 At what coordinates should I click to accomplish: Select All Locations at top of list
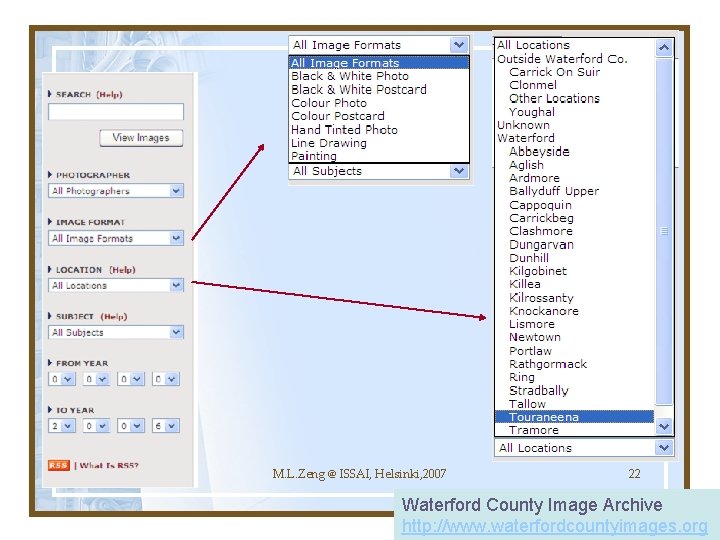pyautogui.click(x=574, y=45)
